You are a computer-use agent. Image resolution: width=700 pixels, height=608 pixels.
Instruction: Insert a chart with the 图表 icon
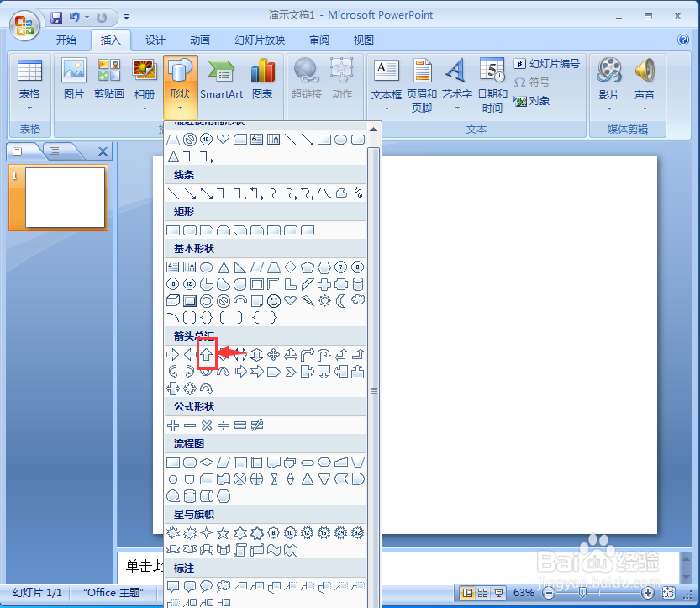[x=262, y=79]
